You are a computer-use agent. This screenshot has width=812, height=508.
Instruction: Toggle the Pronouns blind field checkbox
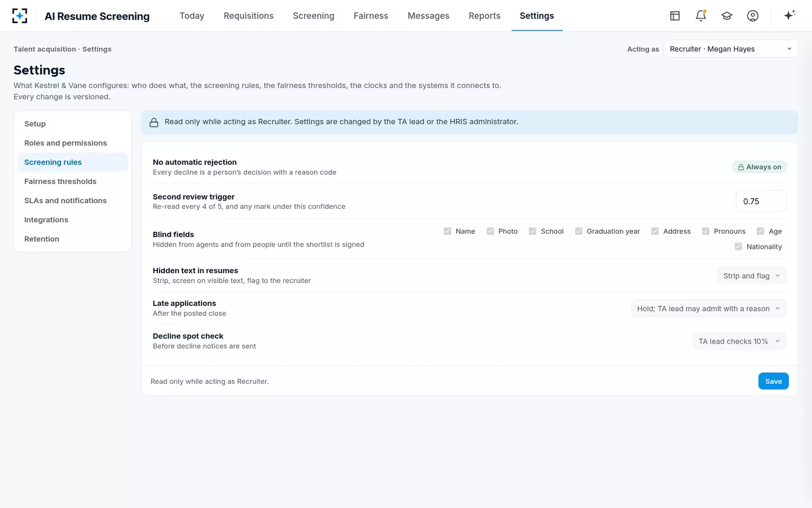pyautogui.click(x=706, y=231)
